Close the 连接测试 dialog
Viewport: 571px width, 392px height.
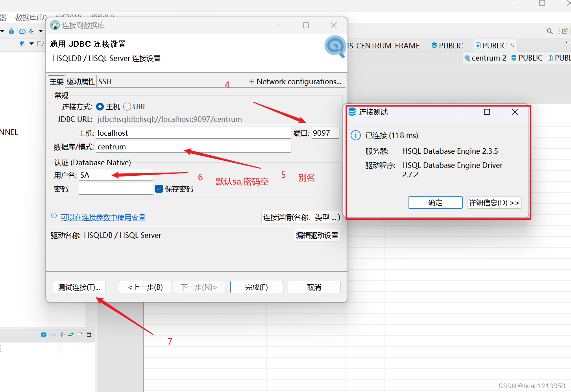515,112
